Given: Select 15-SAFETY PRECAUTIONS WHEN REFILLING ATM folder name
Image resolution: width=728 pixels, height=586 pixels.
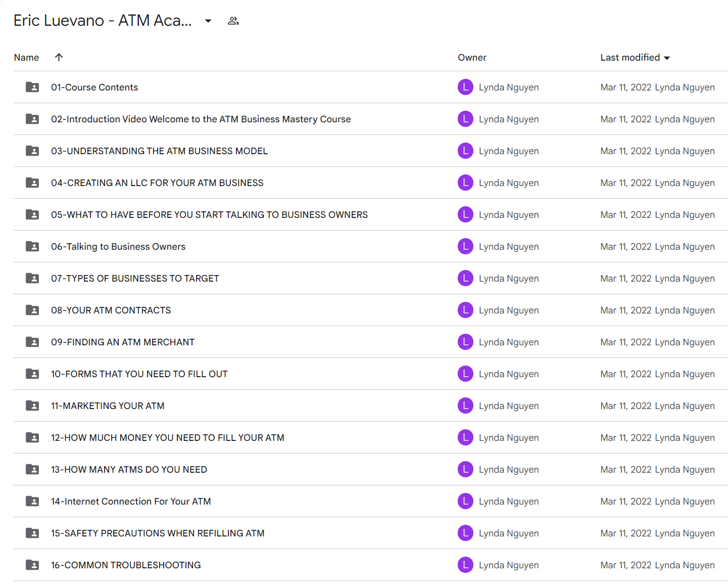Looking at the screenshot, I should [x=158, y=533].
